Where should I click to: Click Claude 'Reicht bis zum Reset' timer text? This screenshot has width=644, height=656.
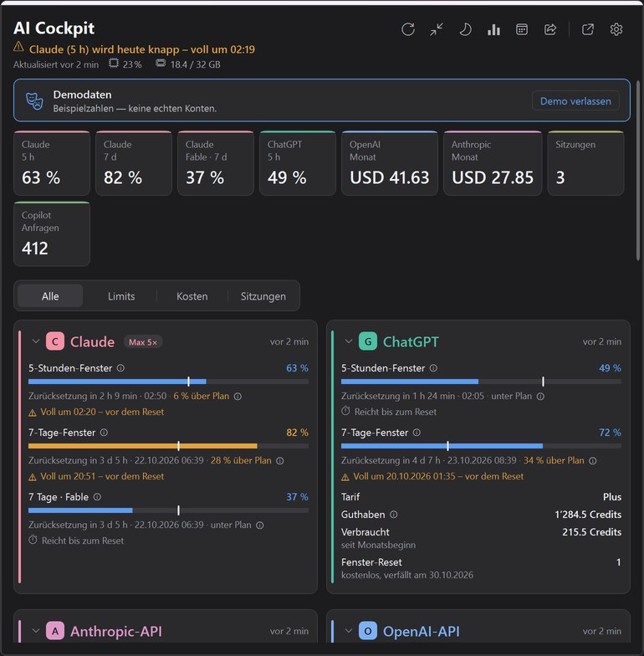click(83, 541)
